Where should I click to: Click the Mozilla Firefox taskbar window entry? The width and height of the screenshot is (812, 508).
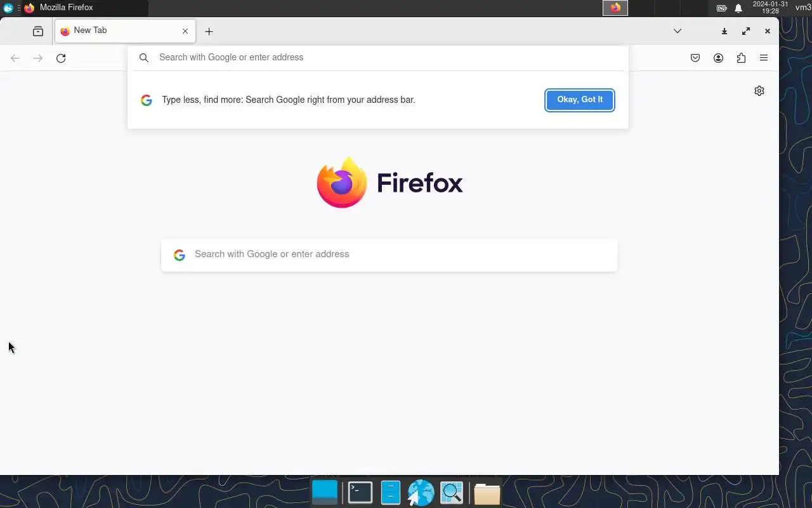(84, 8)
